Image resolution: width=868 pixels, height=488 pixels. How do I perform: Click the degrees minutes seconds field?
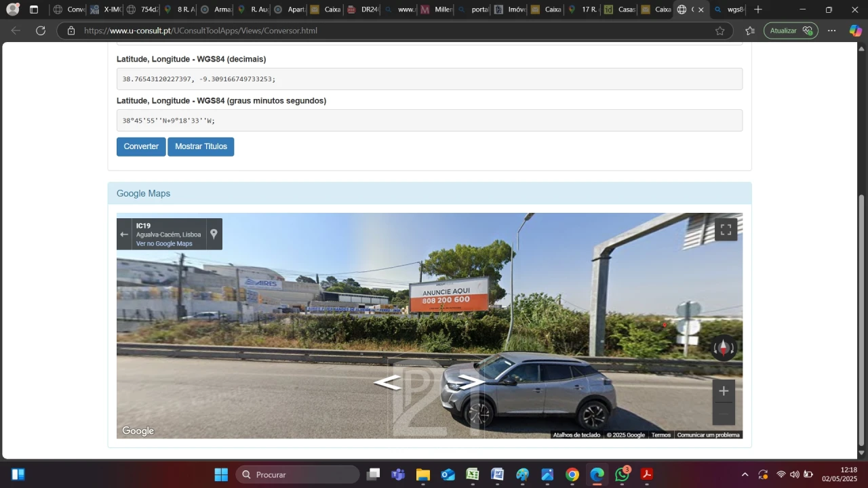429,121
